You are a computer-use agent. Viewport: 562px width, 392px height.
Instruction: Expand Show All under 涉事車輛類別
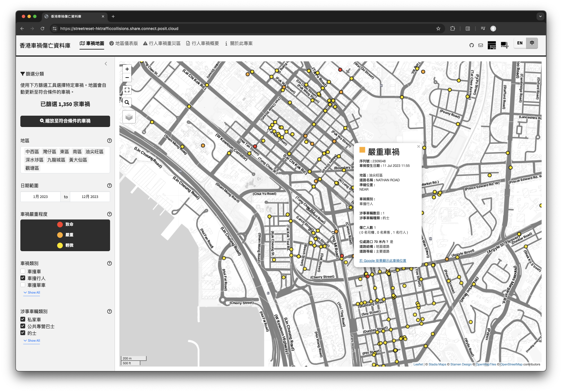coord(32,341)
